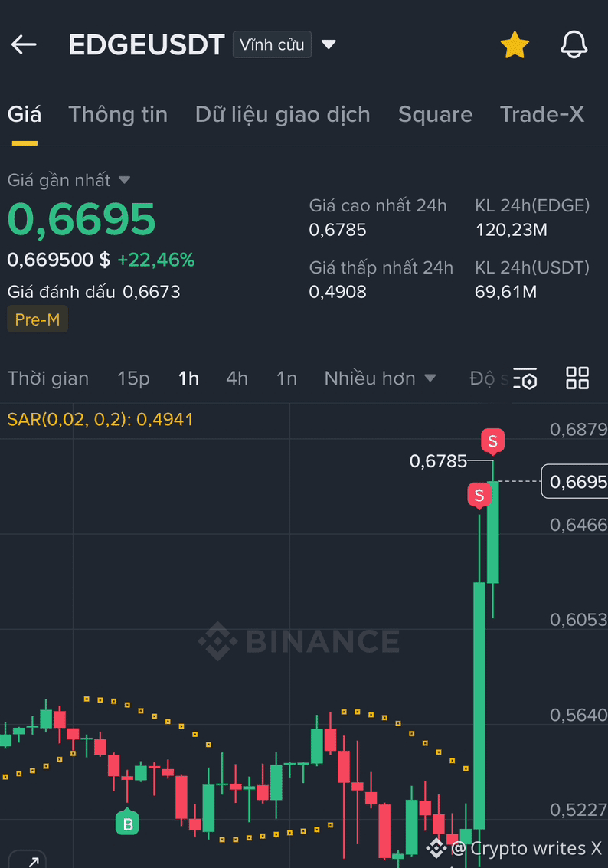Select the 1h timeframe
The width and height of the screenshot is (608, 868).
188,378
